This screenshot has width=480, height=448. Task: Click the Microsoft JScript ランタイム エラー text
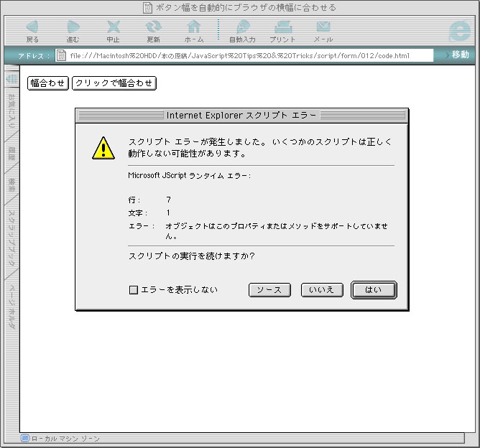[x=189, y=175]
